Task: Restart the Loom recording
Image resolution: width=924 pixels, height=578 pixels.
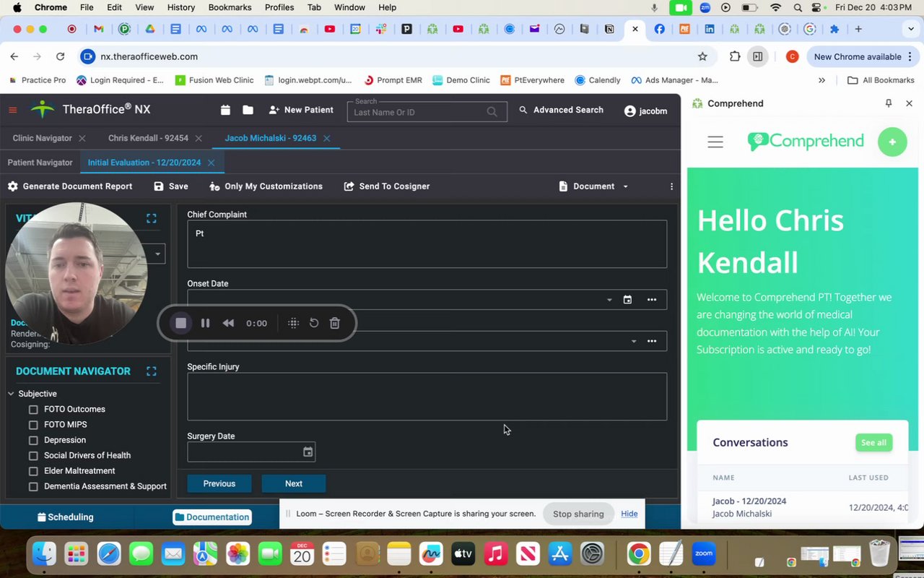Action: (x=314, y=323)
